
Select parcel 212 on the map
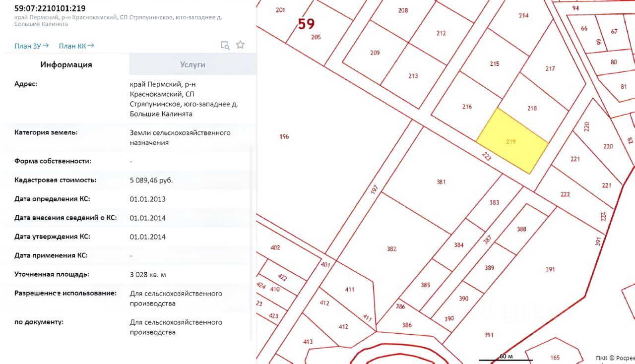click(441, 33)
